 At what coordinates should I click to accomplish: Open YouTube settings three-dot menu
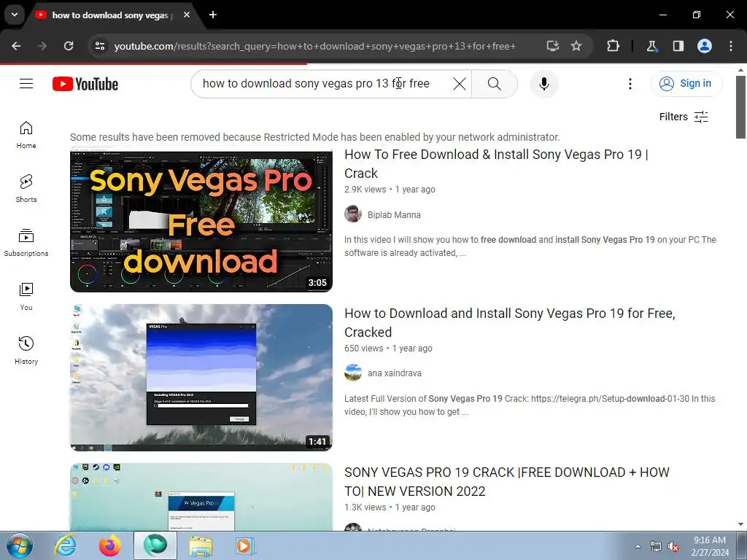(x=630, y=84)
